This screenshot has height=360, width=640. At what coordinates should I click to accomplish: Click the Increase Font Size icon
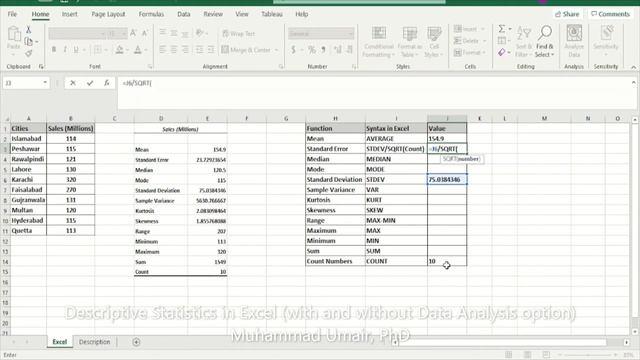[x=133, y=33]
